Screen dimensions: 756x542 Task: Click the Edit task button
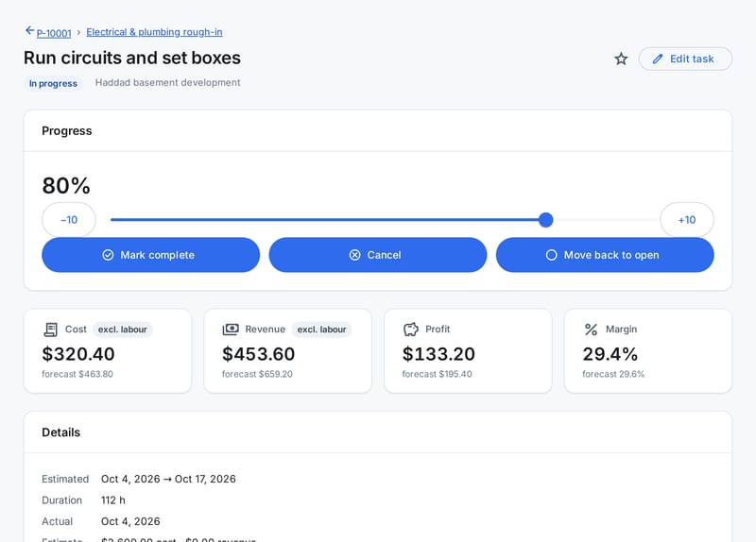[x=685, y=59]
